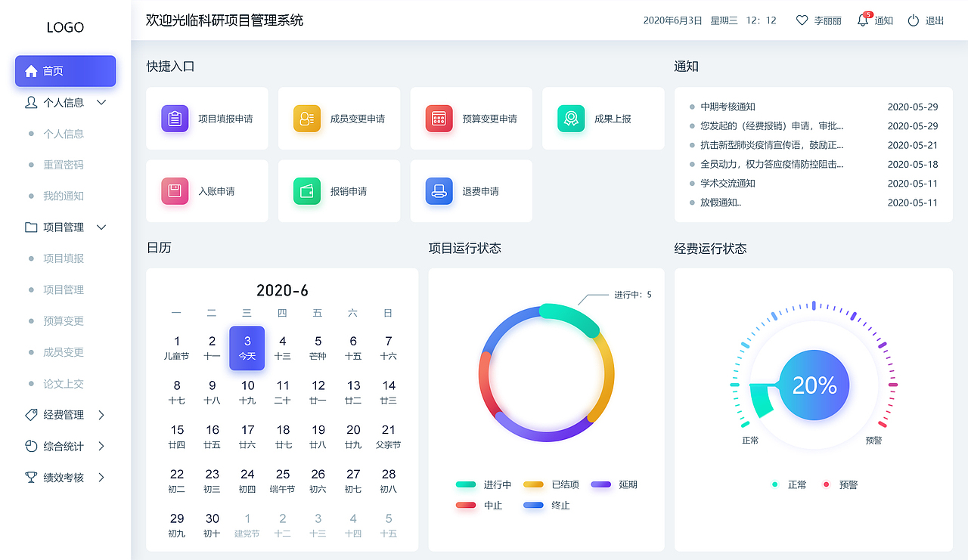Select calendar date 25 端午节
This screenshot has width=968, height=560.
283,481
